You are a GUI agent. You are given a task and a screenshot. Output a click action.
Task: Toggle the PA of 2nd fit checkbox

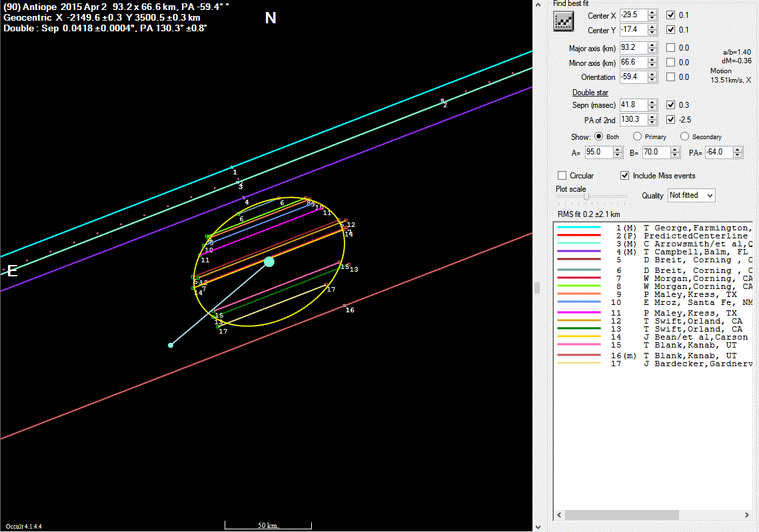pos(670,119)
